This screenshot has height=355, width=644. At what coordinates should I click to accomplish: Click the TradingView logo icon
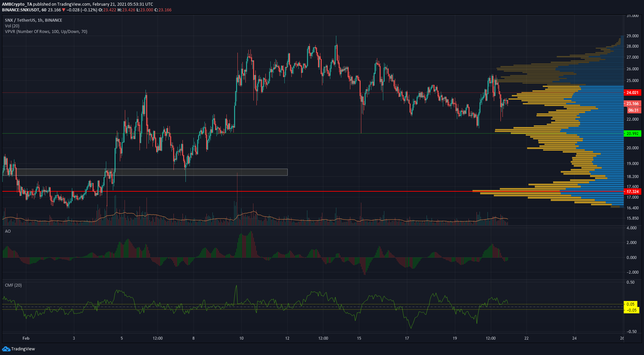(6, 349)
